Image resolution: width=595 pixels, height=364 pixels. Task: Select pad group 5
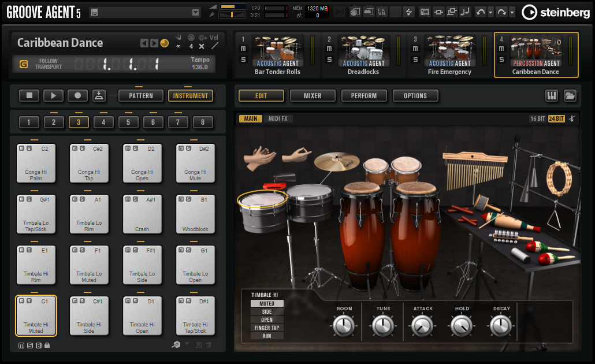(x=128, y=122)
